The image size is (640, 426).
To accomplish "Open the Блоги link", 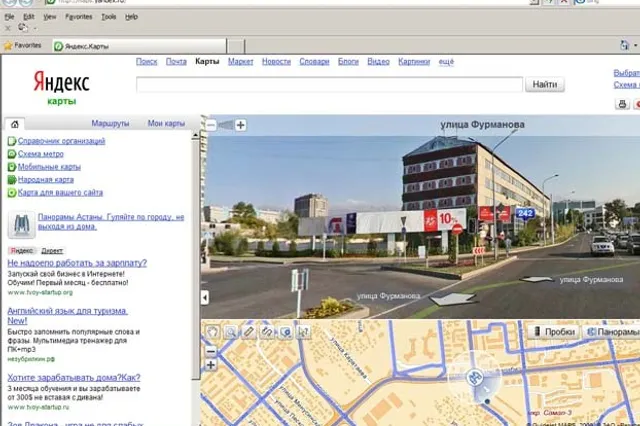I will point(348,62).
